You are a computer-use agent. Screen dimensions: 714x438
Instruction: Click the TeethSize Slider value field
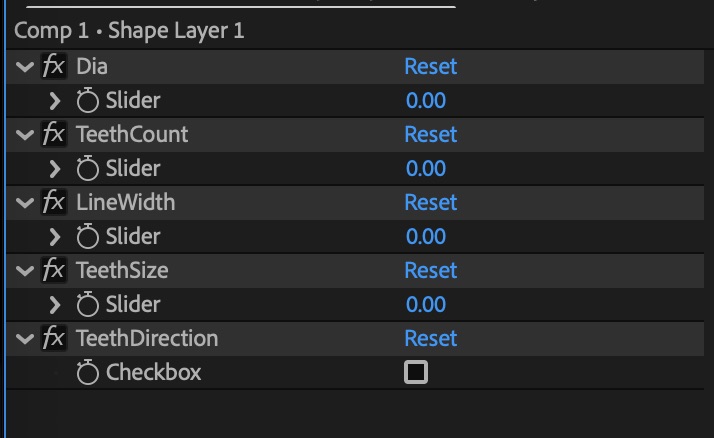tap(426, 305)
